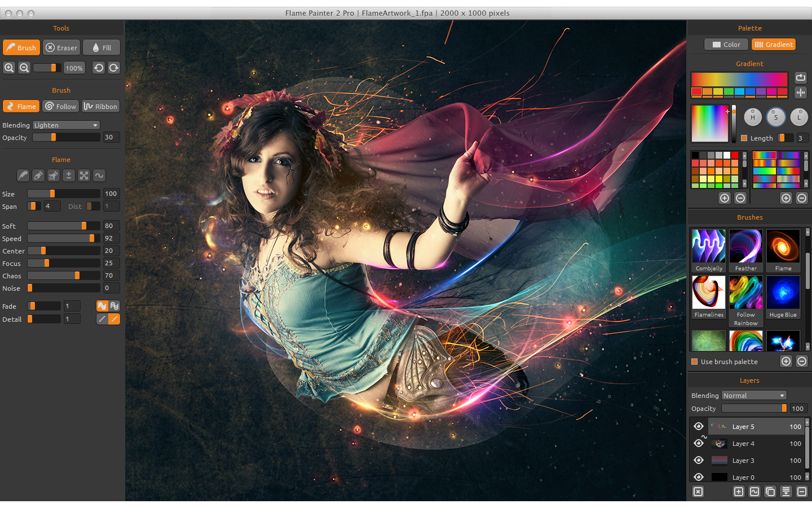812x508 pixels.
Task: Add a new brush preset with plus
Action: point(786,361)
